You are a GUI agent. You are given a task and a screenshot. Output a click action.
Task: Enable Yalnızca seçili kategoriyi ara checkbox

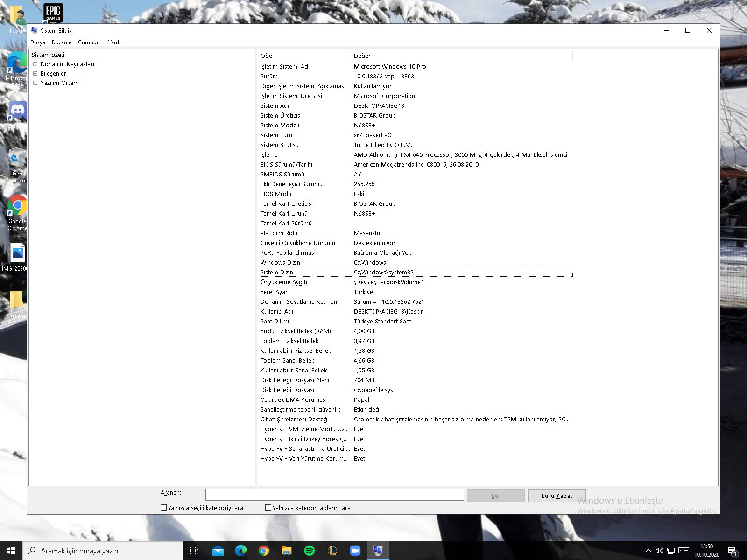(163, 508)
